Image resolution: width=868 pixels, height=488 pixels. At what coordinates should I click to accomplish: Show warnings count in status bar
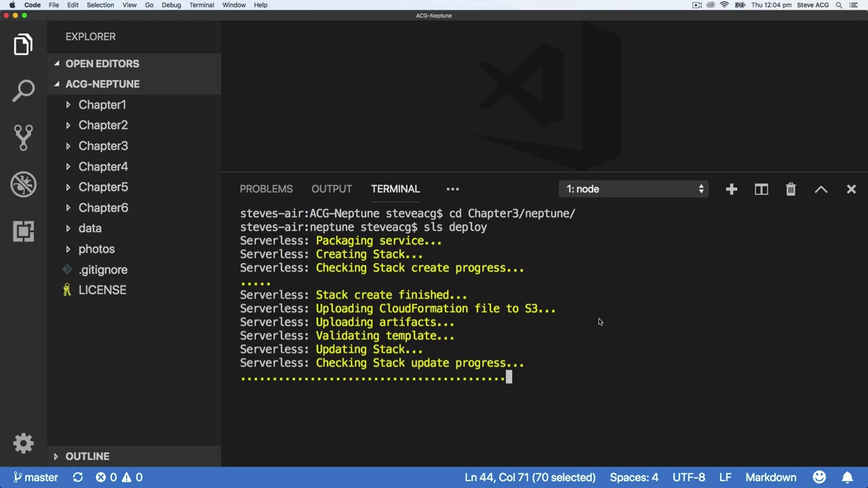click(132, 477)
